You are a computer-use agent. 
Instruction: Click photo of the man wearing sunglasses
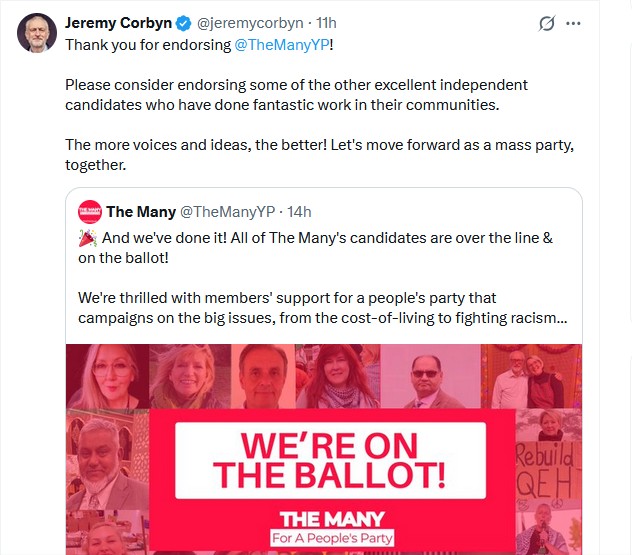[434, 378]
